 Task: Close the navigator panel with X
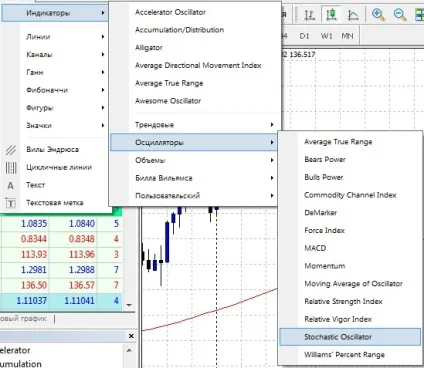131,336
